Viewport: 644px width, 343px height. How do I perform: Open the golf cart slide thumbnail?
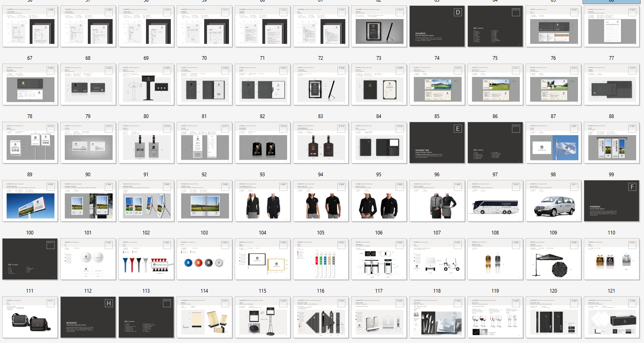pyautogui.click(x=437, y=259)
